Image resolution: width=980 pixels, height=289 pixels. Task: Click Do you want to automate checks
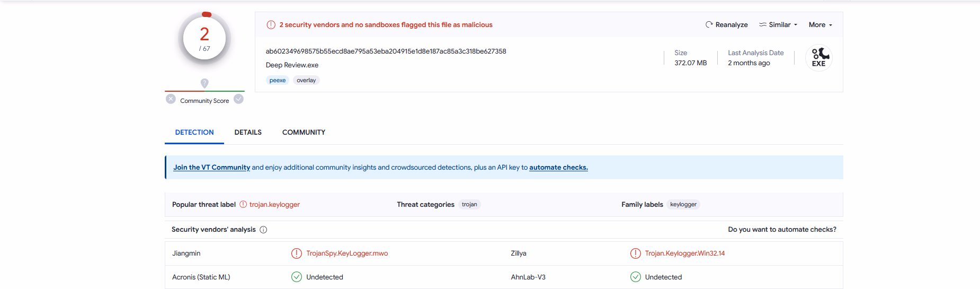(x=782, y=229)
